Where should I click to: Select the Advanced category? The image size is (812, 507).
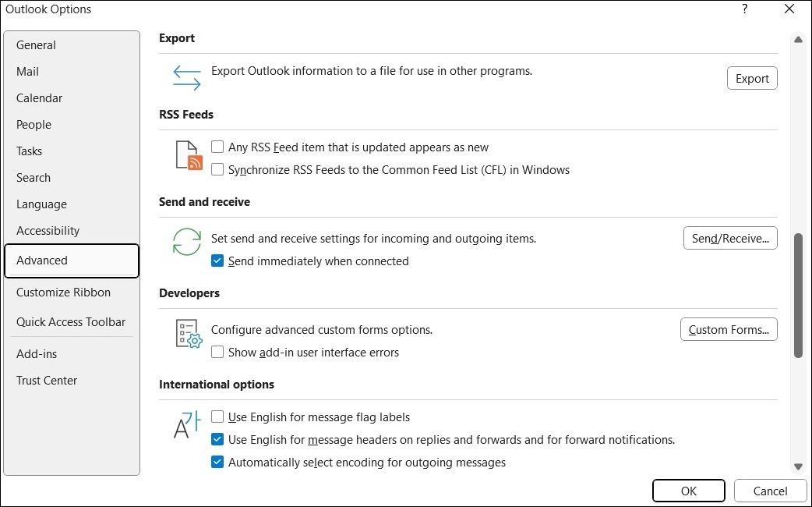(x=72, y=261)
